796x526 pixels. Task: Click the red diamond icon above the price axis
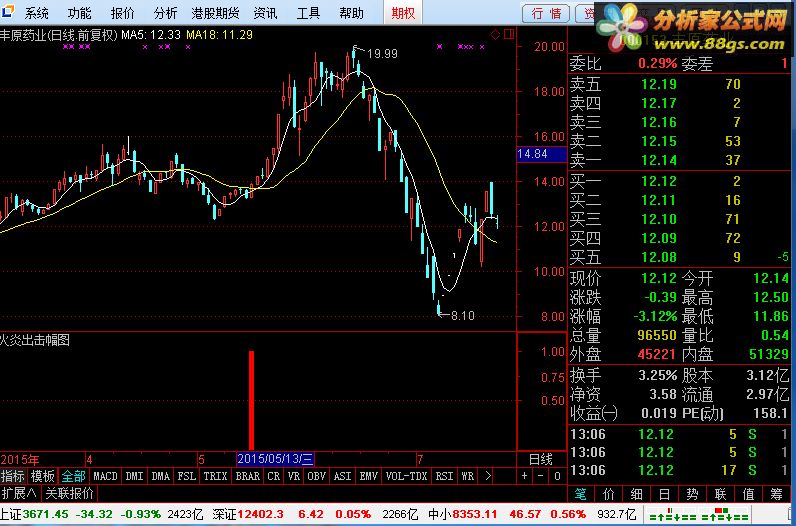[495, 35]
